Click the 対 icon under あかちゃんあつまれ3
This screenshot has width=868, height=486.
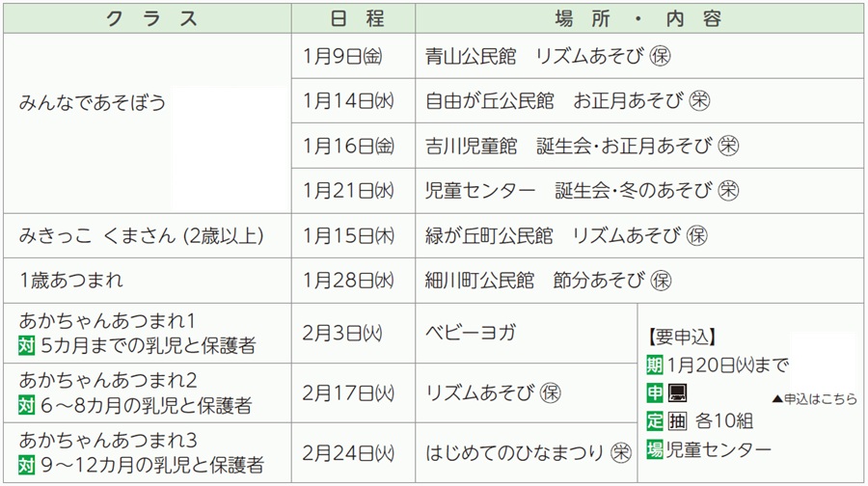pyautogui.click(x=27, y=465)
